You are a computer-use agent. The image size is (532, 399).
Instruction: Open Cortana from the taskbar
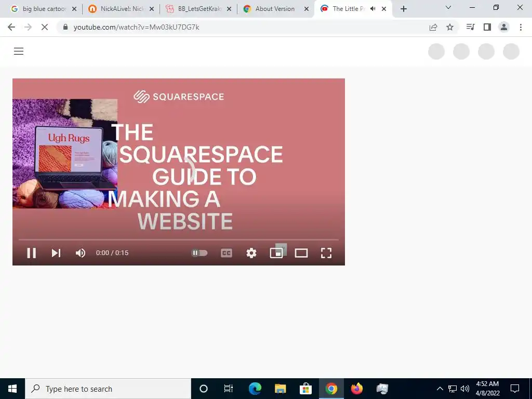coord(204,389)
